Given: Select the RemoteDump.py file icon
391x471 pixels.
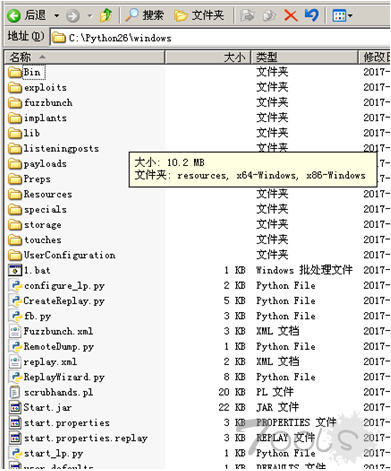Looking at the screenshot, I should click(15, 347).
